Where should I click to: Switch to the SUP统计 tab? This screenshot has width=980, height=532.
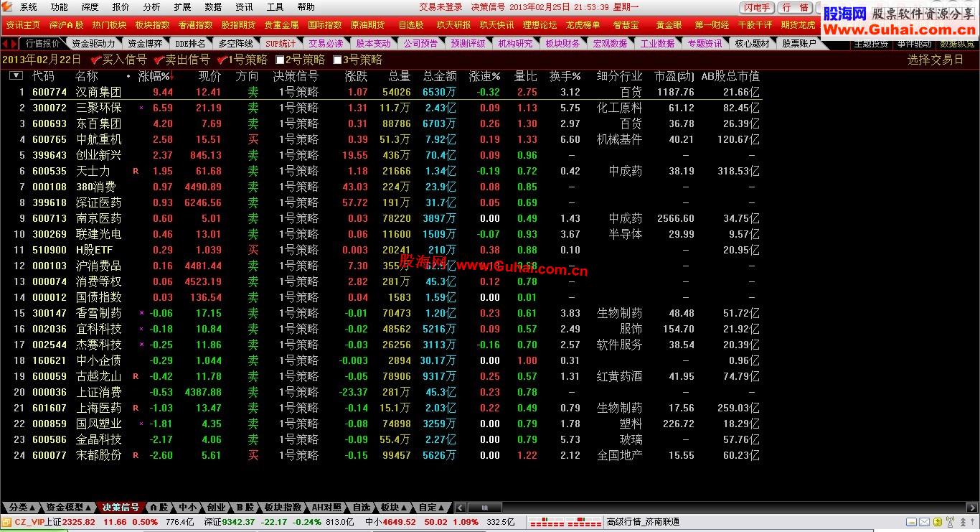281,44
